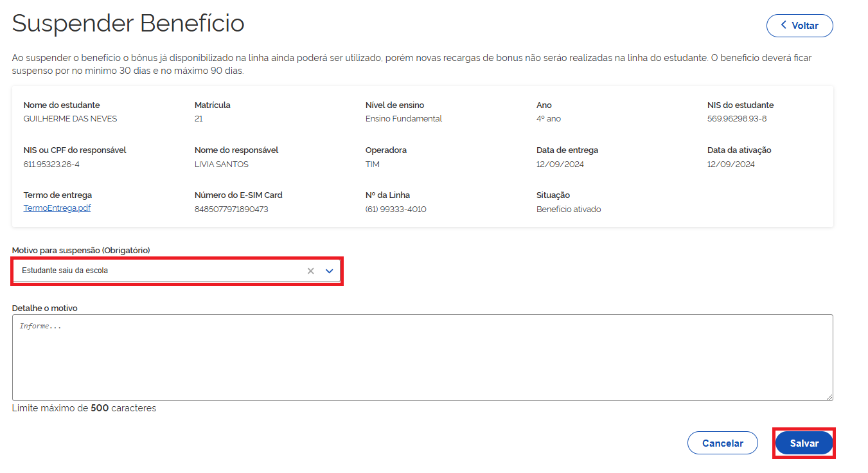The image size is (868, 473).
Task: Click the guardian name LIVIA SANTOS
Action: [221, 165]
